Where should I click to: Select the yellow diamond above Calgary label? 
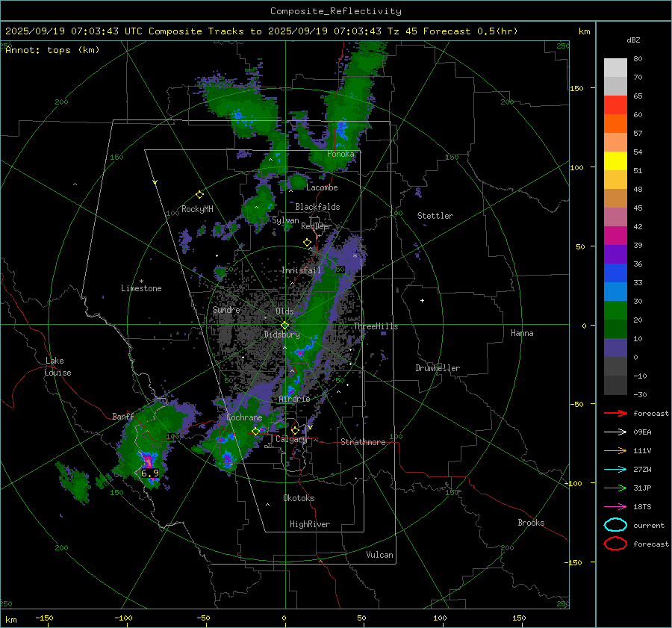coord(295,430)
